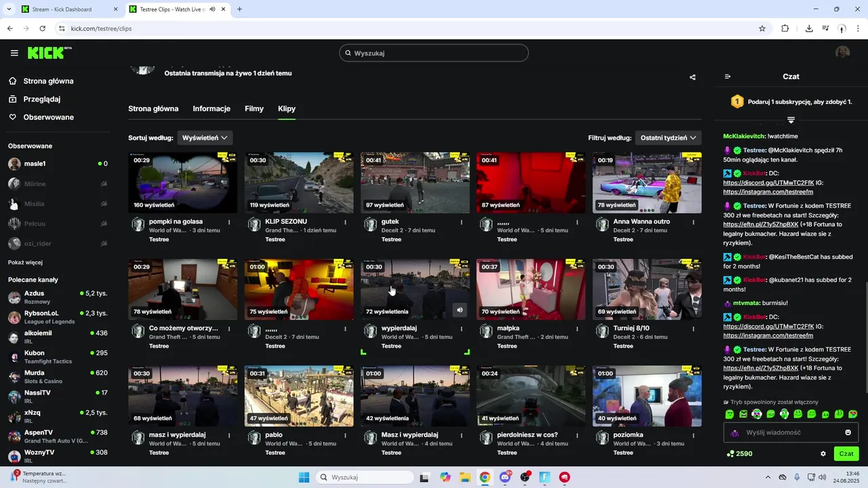Open the more options menu for małpka clip
This screenshot has height=488, width=868.
578,329
